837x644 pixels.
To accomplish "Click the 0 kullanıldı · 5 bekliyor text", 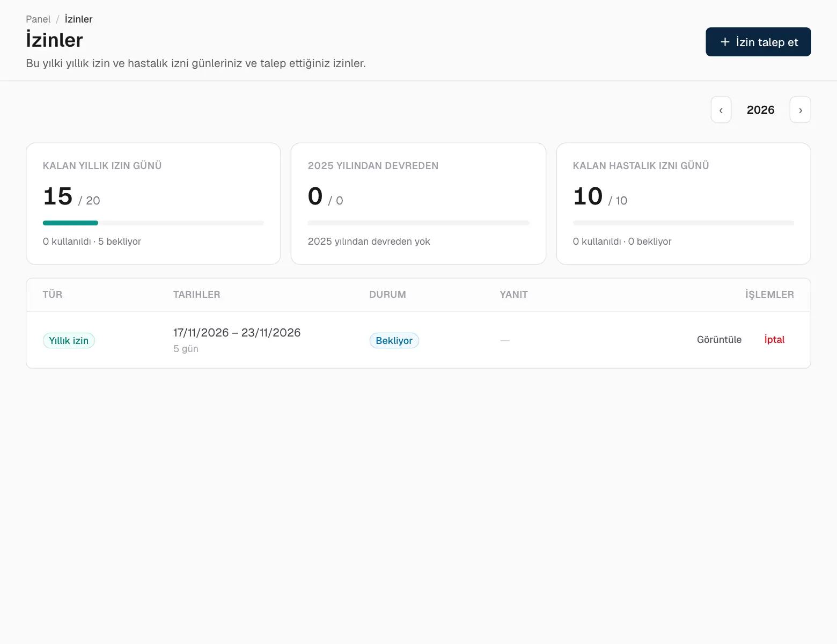I will pyautogui.click(x=92, y=241).
